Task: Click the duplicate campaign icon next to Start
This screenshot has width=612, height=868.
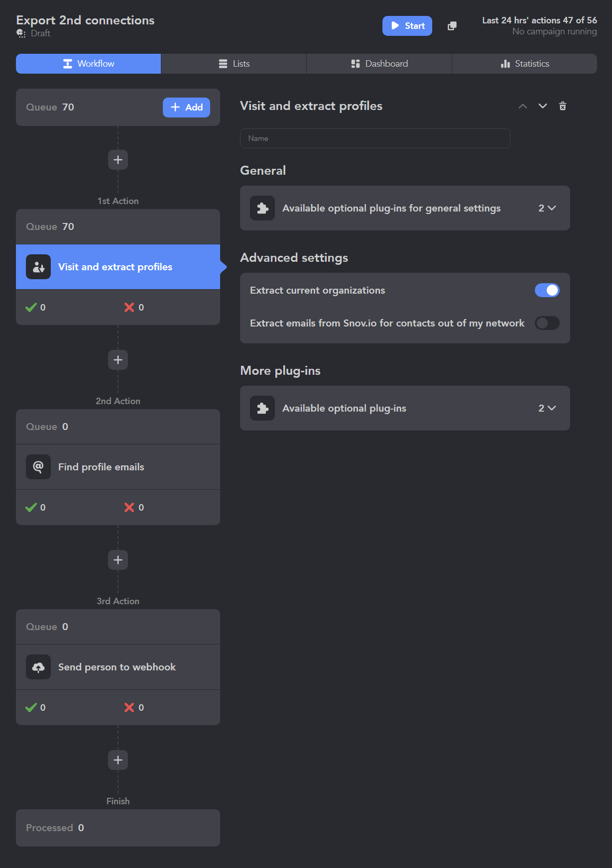Action: [452, 26]
